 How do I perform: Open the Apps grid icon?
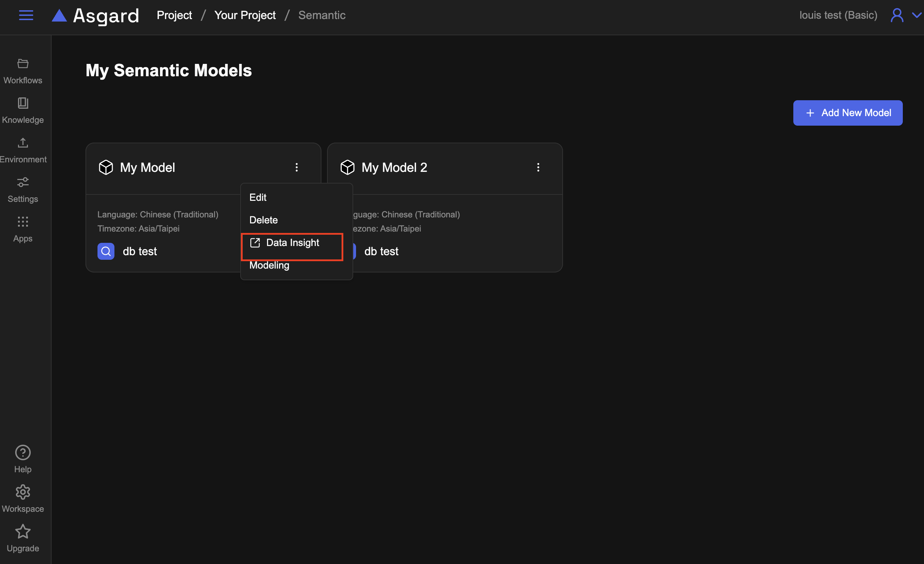[x=23, y=229]
